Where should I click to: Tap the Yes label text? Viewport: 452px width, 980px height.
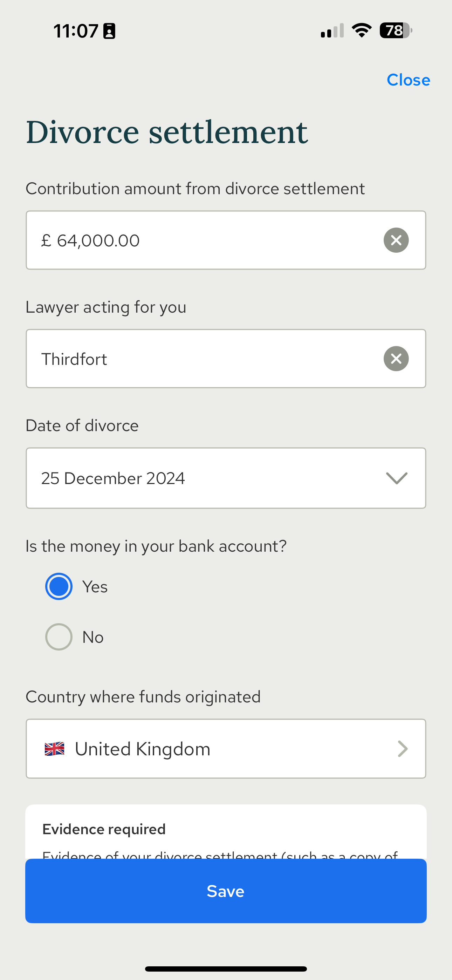tap(95, 587)
